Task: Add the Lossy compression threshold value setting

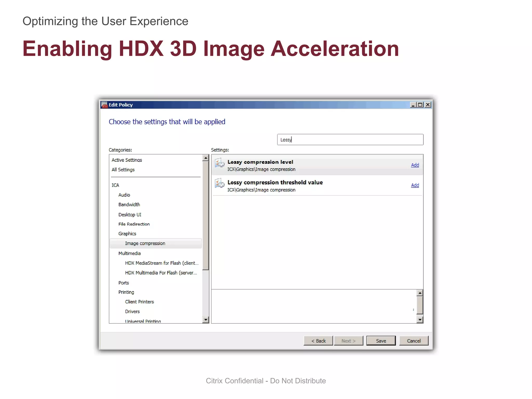Action: [x=415, y=185]
